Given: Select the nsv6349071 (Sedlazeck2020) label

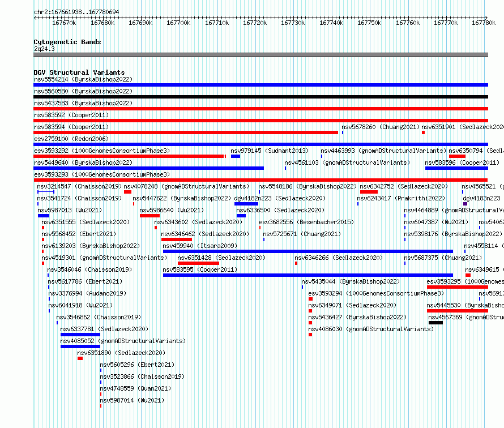Looking at the screenshot, I should (x=352, y=305).
